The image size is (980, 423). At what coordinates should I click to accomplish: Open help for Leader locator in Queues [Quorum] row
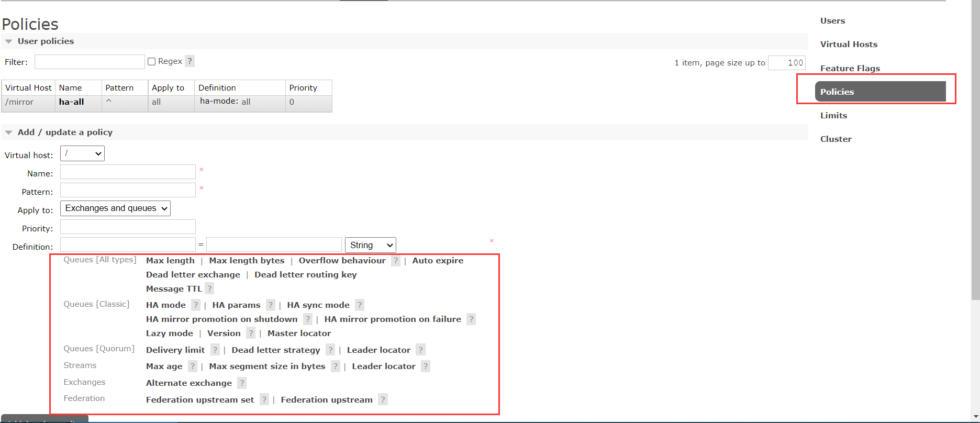421,350
